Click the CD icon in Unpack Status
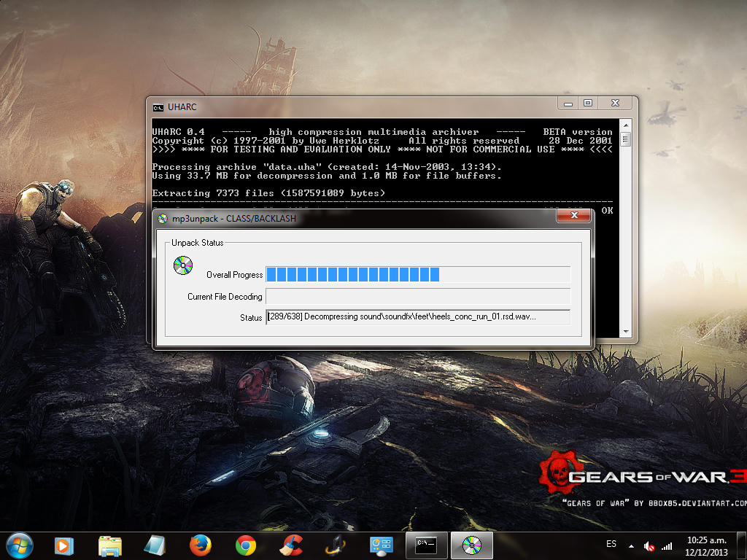Image resolution: width=747 pixels, height=560 pixels. [x=182, y=265]
